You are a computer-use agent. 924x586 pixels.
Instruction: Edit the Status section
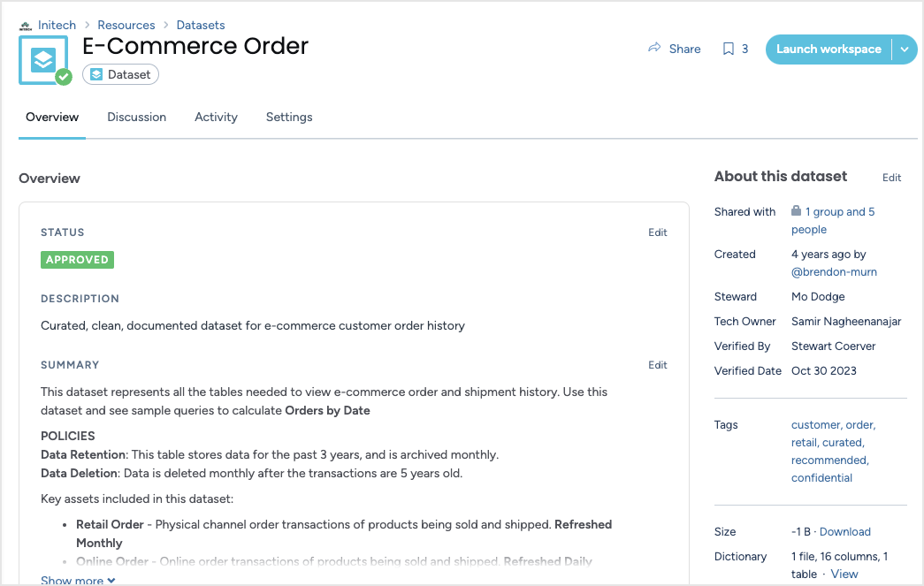658,232
